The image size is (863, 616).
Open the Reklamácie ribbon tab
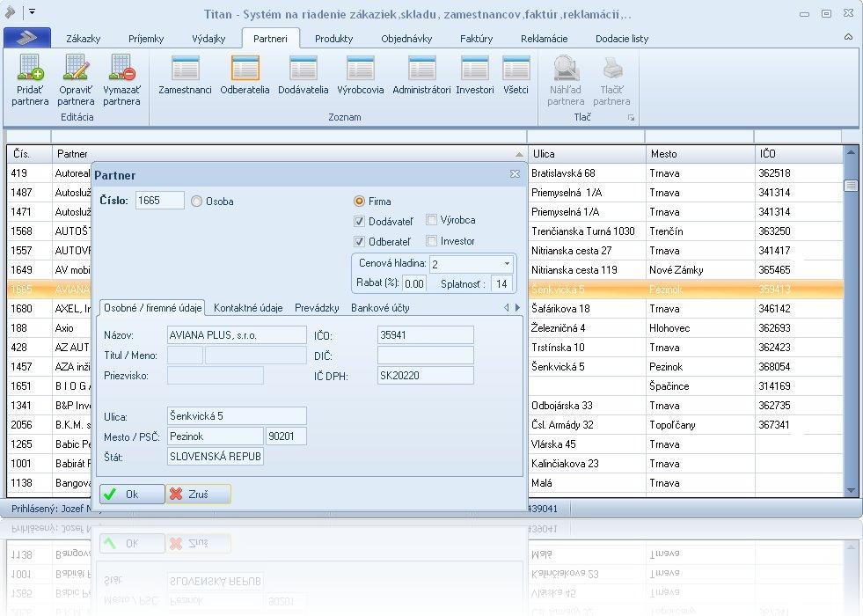point(544,39)
